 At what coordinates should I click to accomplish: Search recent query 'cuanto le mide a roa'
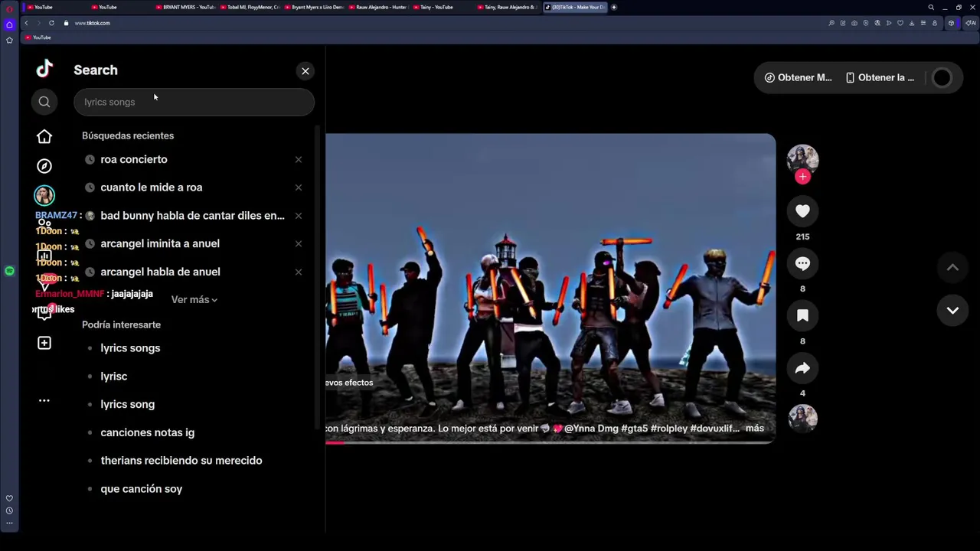pos(152,187)
